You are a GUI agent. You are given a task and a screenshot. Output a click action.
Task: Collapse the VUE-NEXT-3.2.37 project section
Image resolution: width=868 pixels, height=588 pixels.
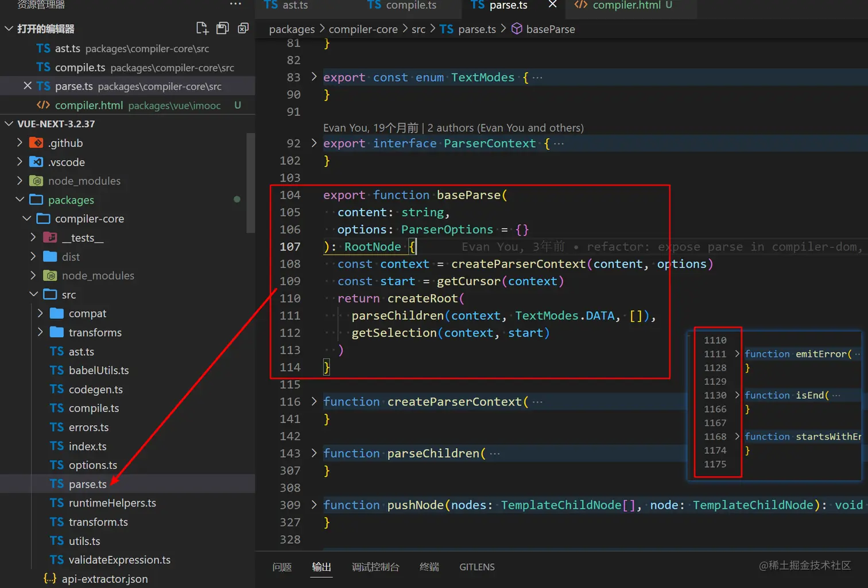pyautogui.click(x=9, y=123)
